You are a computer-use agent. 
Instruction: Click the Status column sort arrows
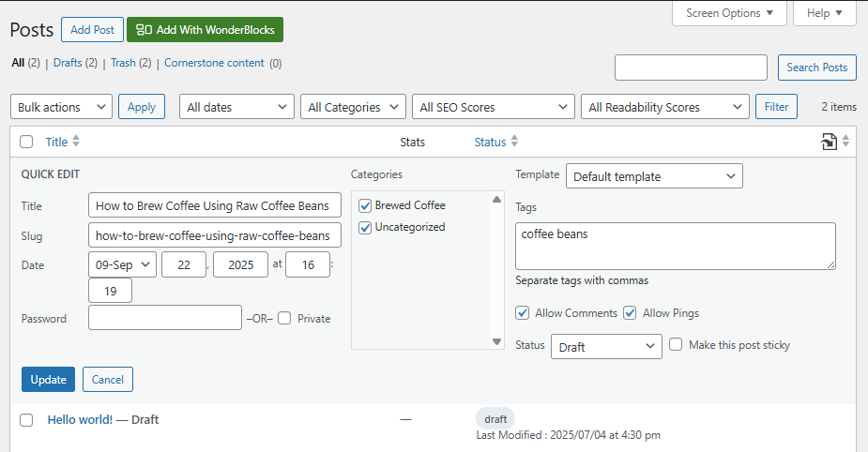tap(514, 142)
